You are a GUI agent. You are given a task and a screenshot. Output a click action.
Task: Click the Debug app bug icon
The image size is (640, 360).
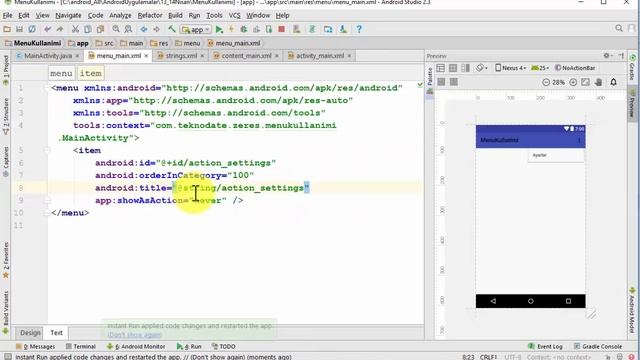click(244, 29)
